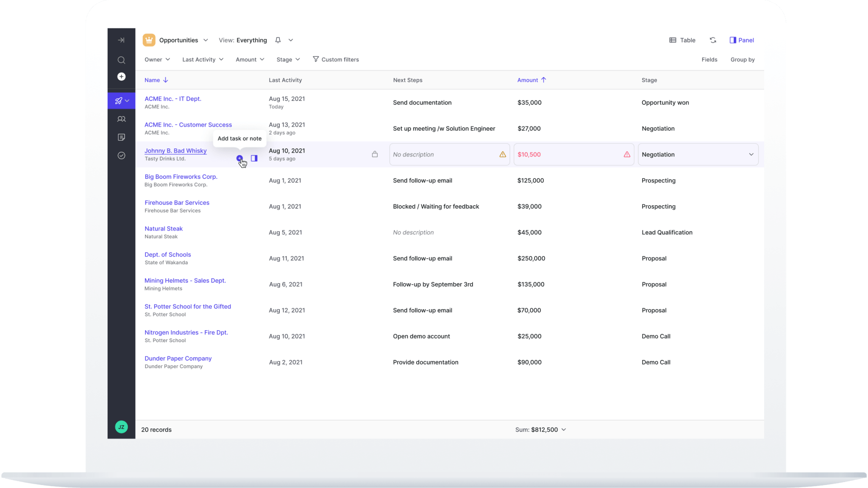Viewport: 868px width, 488px height.
Task: Open the Stage filter dropdown
Action: coord(288,59)
